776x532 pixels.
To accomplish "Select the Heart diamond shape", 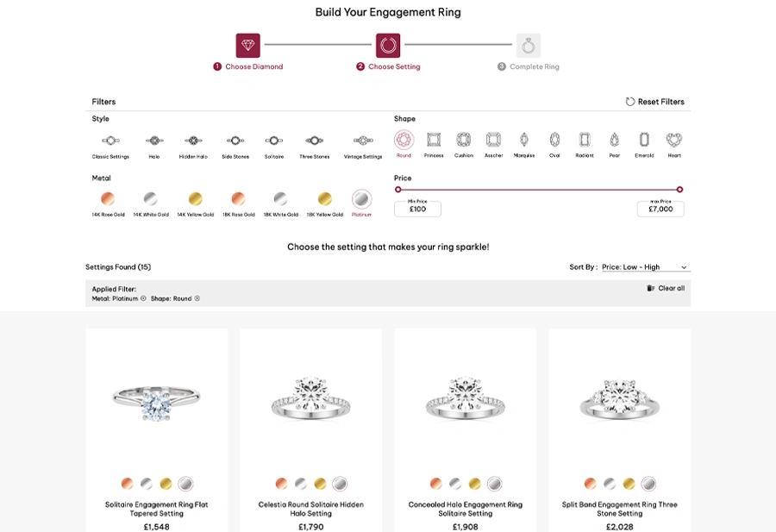I will click(674, 140).
